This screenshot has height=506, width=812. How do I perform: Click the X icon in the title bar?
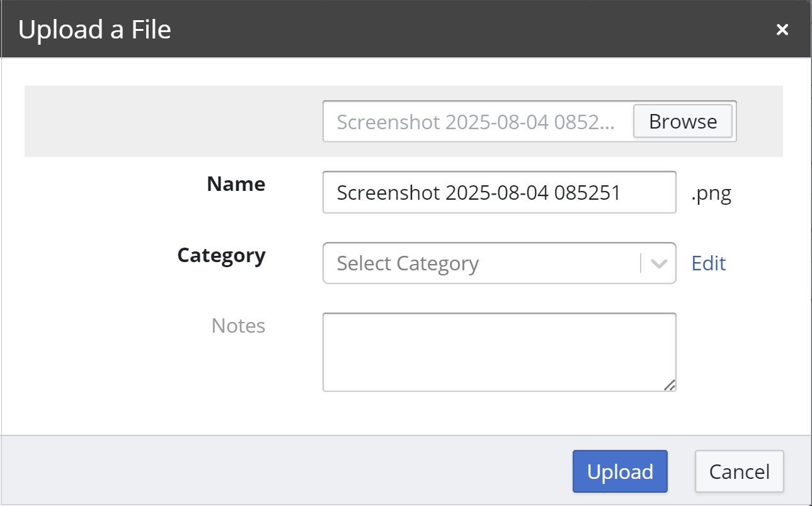point(782,29)
